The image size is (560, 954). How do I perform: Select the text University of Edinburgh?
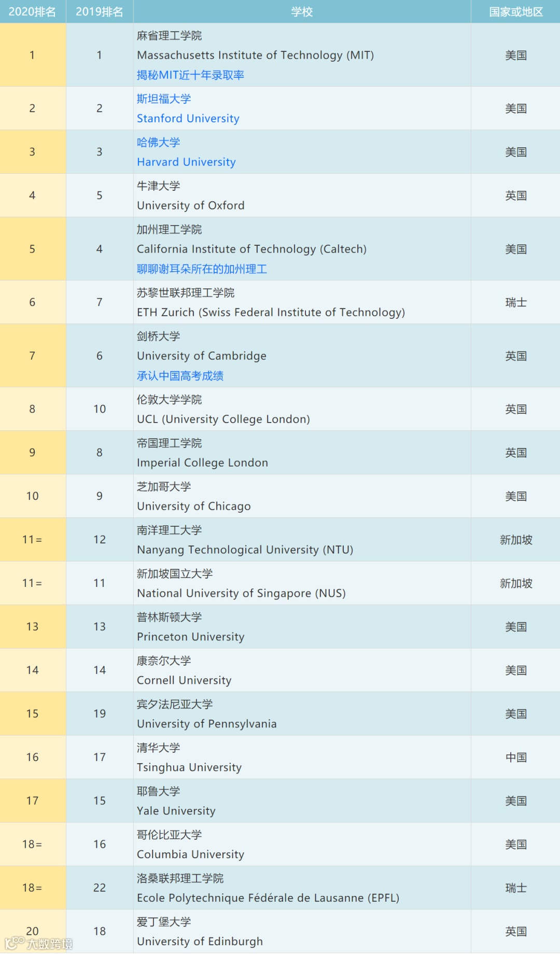200,942
